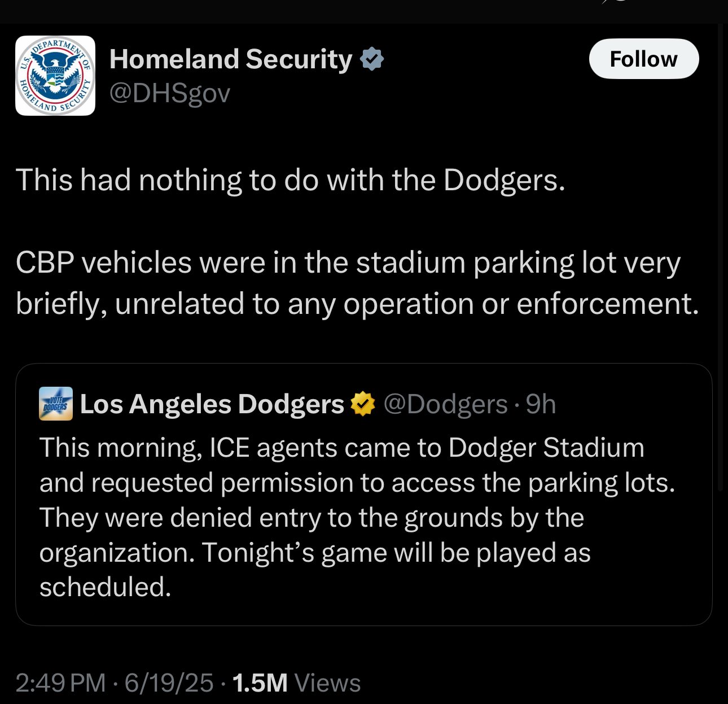This screenshot has width=728, height=704.
Task: Click the blue verified badge beside Homeland Security
Action: [x=372, y=59]
